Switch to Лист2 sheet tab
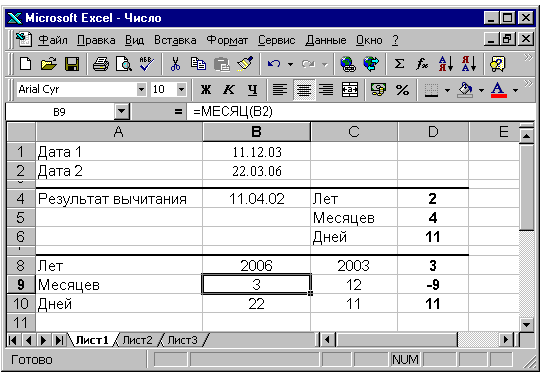The image size is (543, 377). pyautogui.click(x=137, y=340)
